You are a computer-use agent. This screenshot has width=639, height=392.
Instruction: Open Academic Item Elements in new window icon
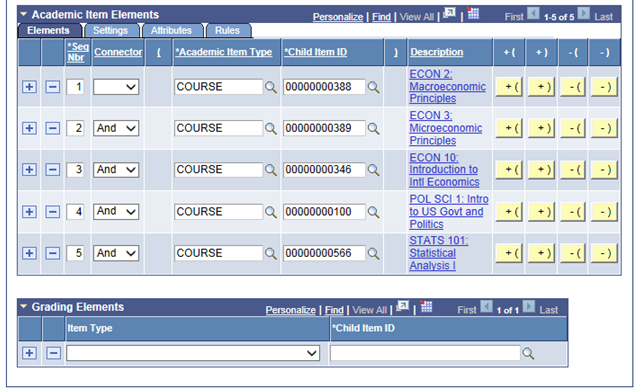450,13
